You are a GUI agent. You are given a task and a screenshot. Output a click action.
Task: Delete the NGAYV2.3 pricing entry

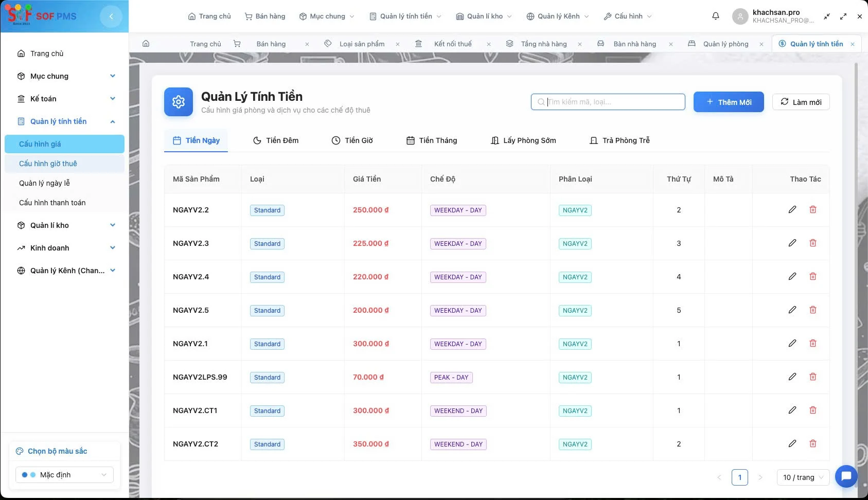tap(813, 243)
